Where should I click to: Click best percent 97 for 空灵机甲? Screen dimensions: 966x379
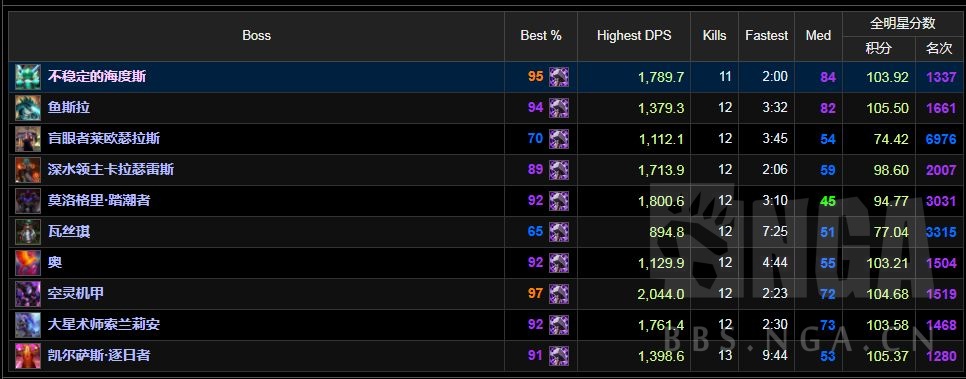pyautogui.click(x=535, y=294)
